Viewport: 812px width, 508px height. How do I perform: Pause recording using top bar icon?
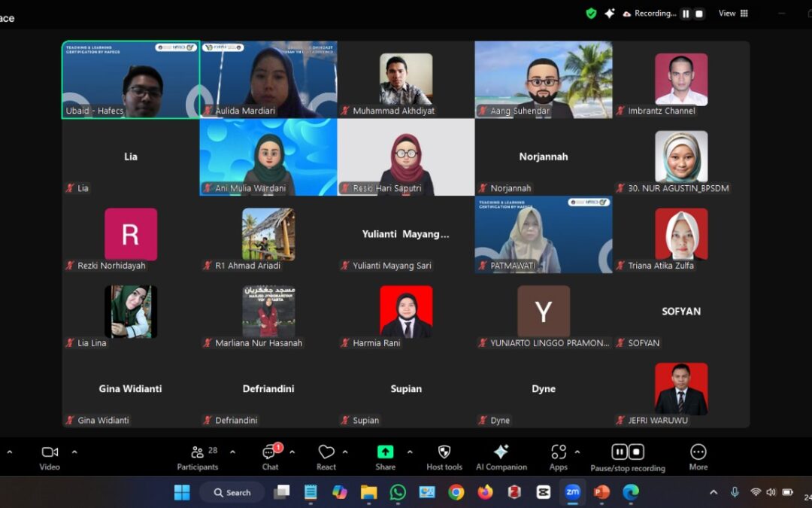point(686,14)
